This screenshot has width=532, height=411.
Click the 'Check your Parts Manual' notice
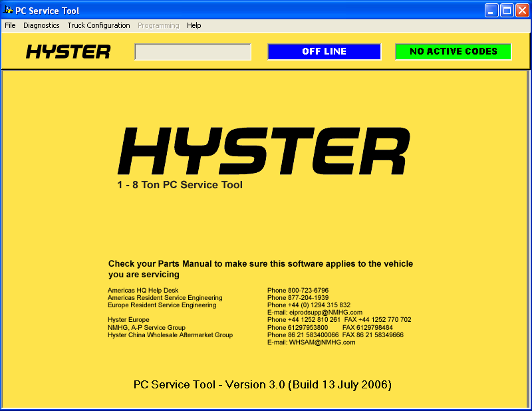(x=261, y=269)
